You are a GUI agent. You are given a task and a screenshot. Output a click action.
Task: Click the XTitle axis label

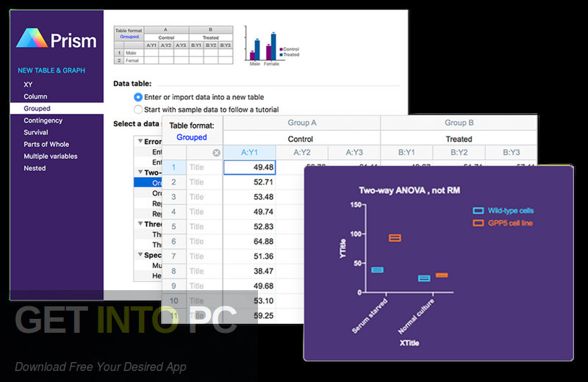[409, 343]
